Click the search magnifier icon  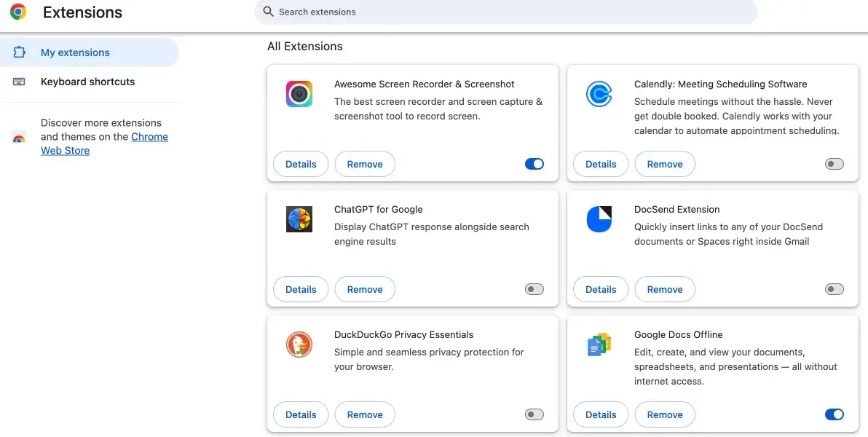click(x=269, y=12)
